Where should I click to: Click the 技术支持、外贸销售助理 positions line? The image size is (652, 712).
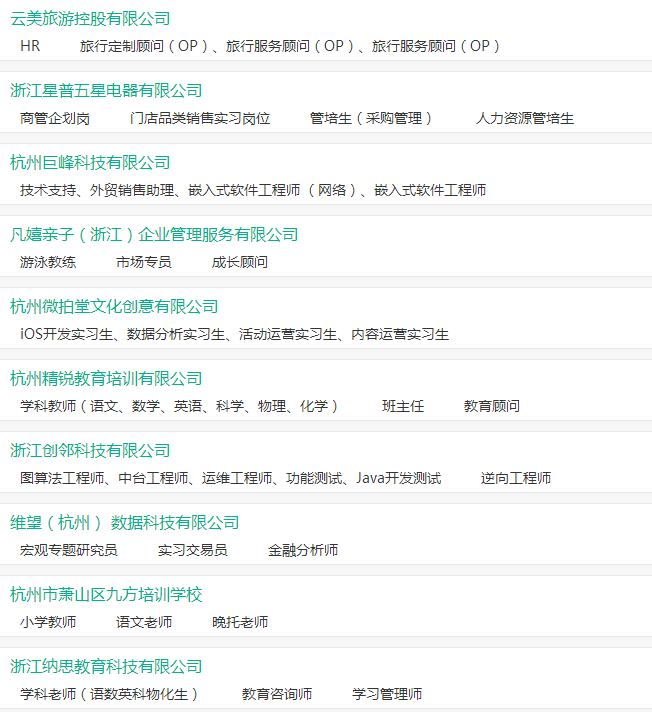click(x=253, y=190)
